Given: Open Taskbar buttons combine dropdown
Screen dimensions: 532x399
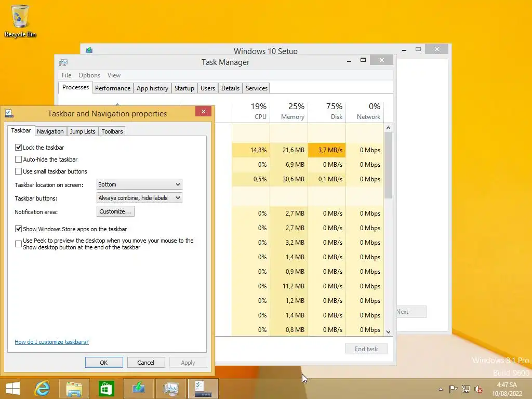Looking at the screenshot, I should coord(139,198).
